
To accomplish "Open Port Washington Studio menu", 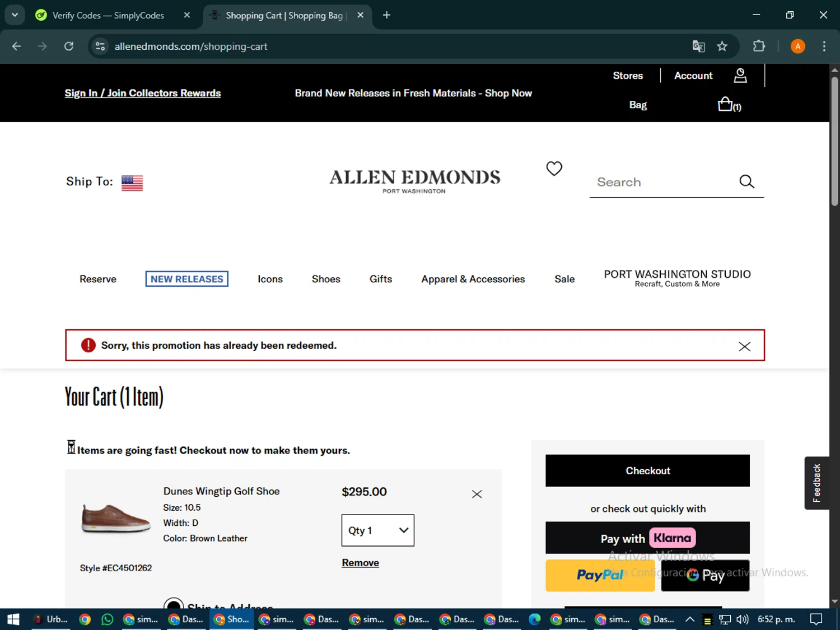I will (677, 278).
